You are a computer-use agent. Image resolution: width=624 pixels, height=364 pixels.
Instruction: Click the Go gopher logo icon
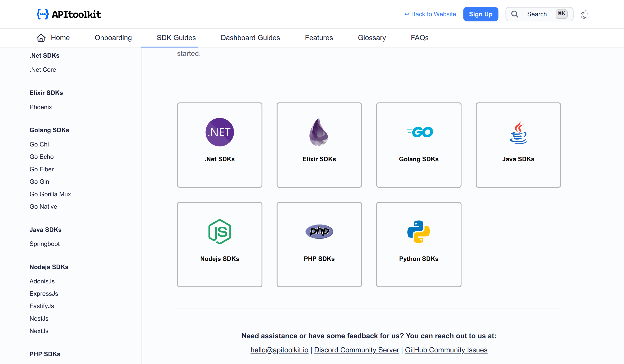(x=418, y=132)
